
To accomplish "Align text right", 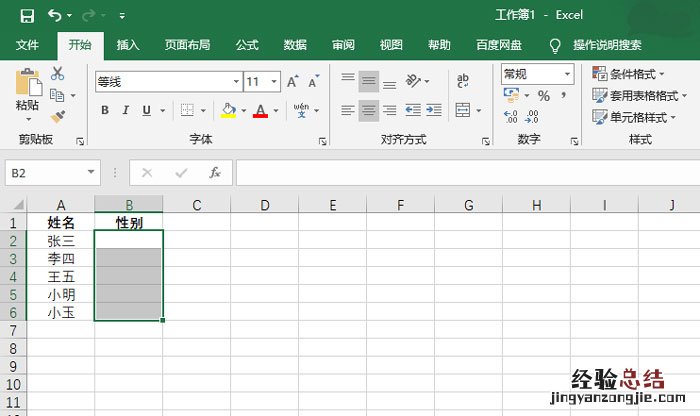I will [390, 110].
